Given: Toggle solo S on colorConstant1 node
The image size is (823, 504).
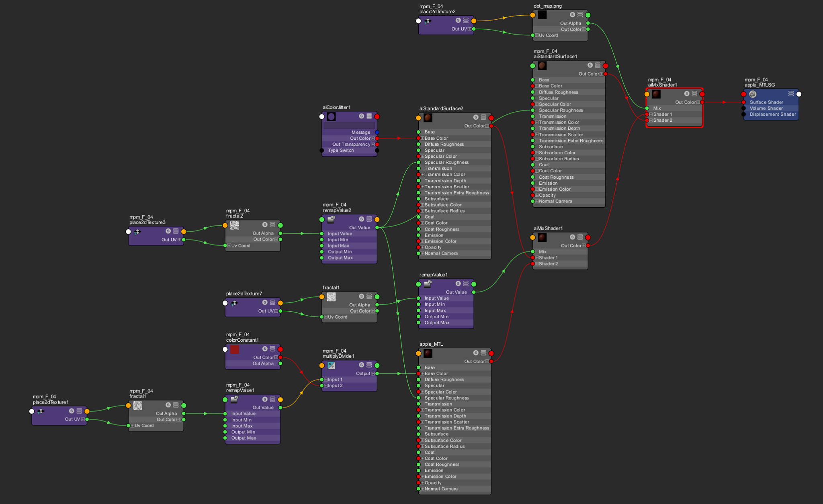Looking at the screenshot, I should [x=265, y=349].
